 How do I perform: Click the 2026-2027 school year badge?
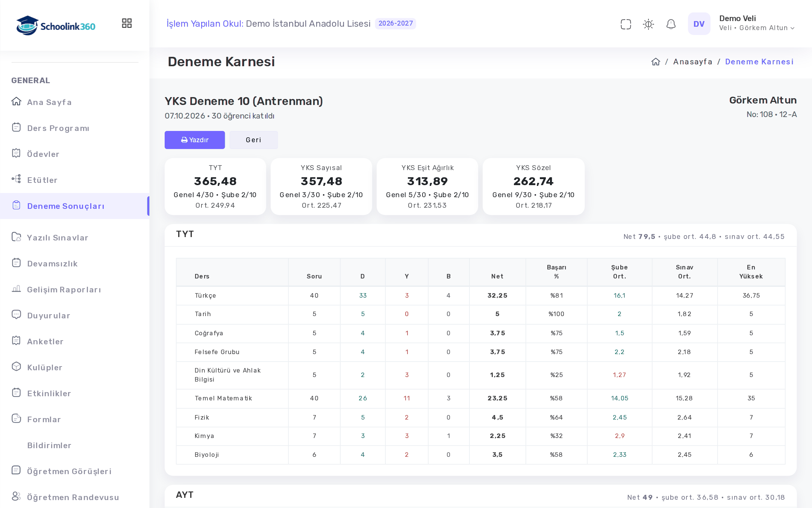pyautogui.click(x=395, y=23)
